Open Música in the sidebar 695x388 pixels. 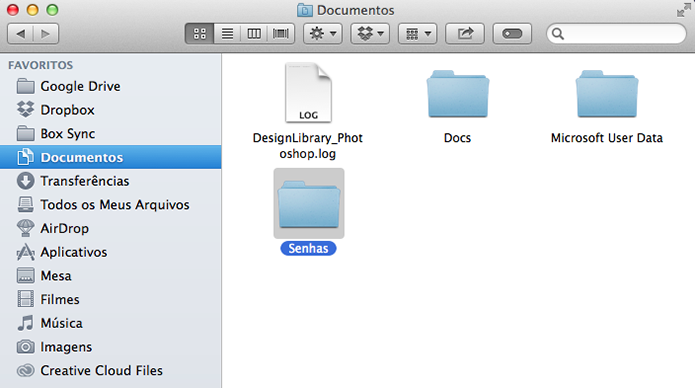click(x=111, y=323)
